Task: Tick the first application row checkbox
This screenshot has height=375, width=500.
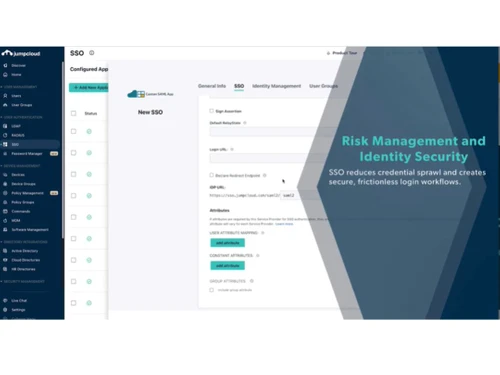Action: click(74, 131)
